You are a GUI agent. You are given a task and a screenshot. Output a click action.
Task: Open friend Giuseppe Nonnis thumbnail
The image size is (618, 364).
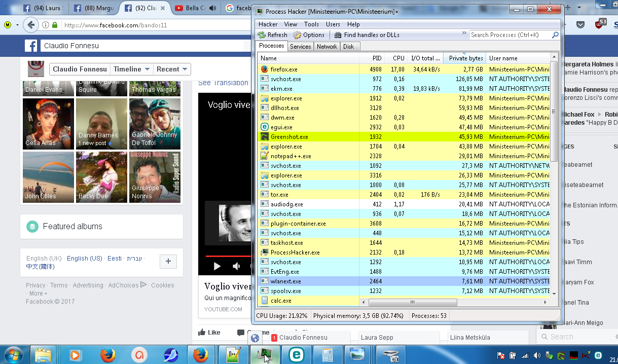[155, 177]
